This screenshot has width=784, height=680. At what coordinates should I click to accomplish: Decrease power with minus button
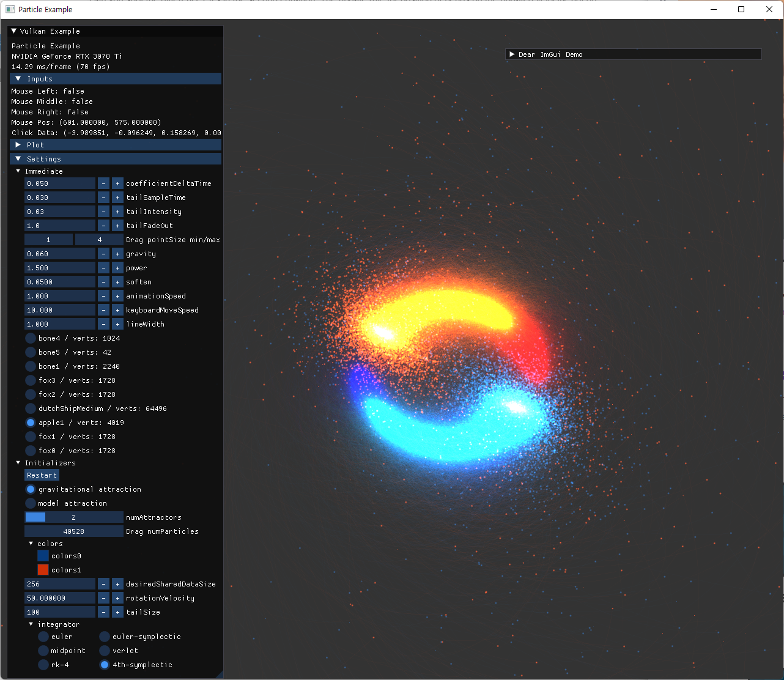pos(103,268)
